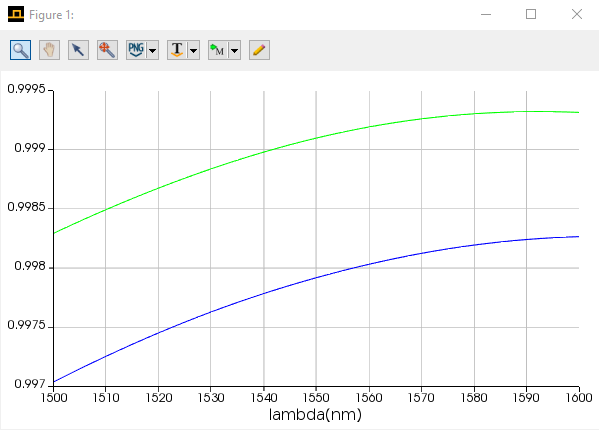The image size is (599, 430).
Task: Minimize the Figure 1 window
Action: (x=486, y=14)
